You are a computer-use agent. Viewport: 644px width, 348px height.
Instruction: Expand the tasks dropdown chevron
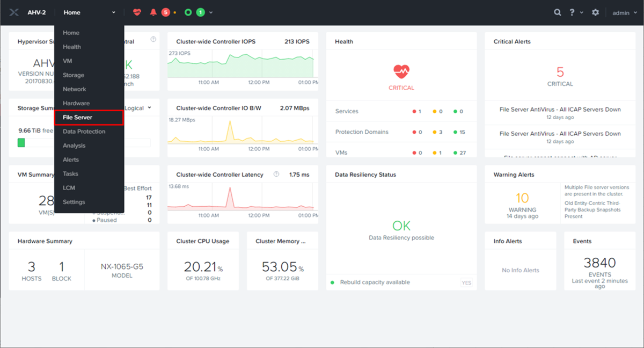211,13
